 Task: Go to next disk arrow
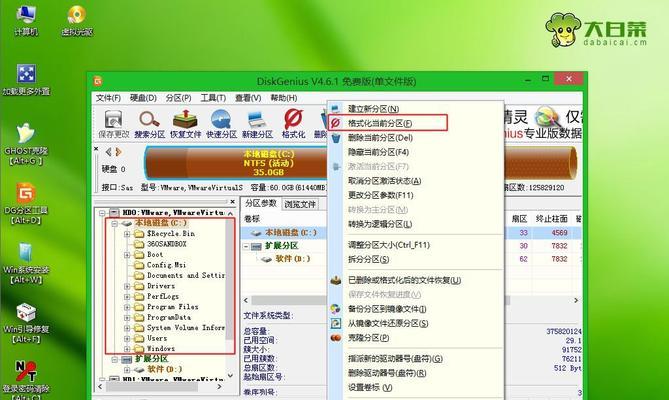click(119, 152)
